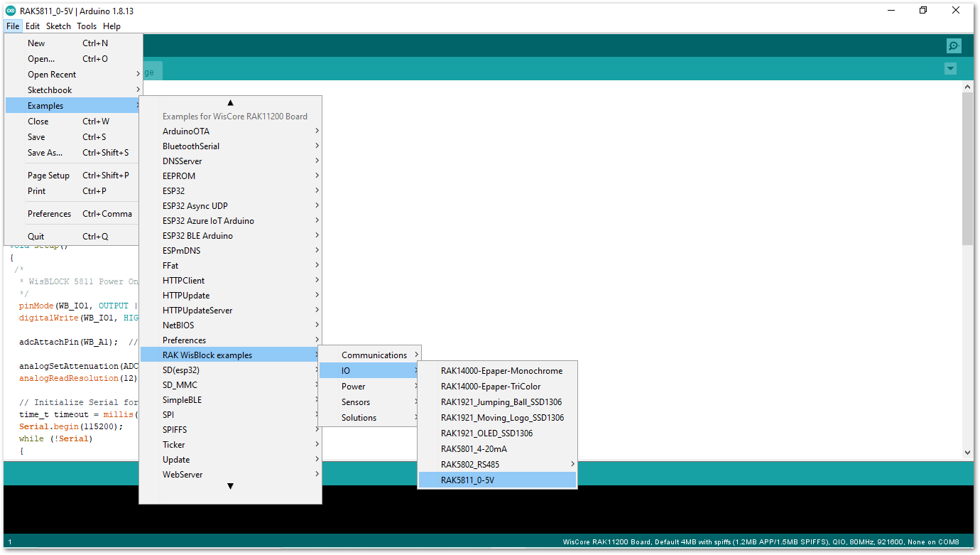This screenshot has height=555, width=980.
Task: Open RAK14000-Epaper-TriColor example
Action: tap(498, 387)
